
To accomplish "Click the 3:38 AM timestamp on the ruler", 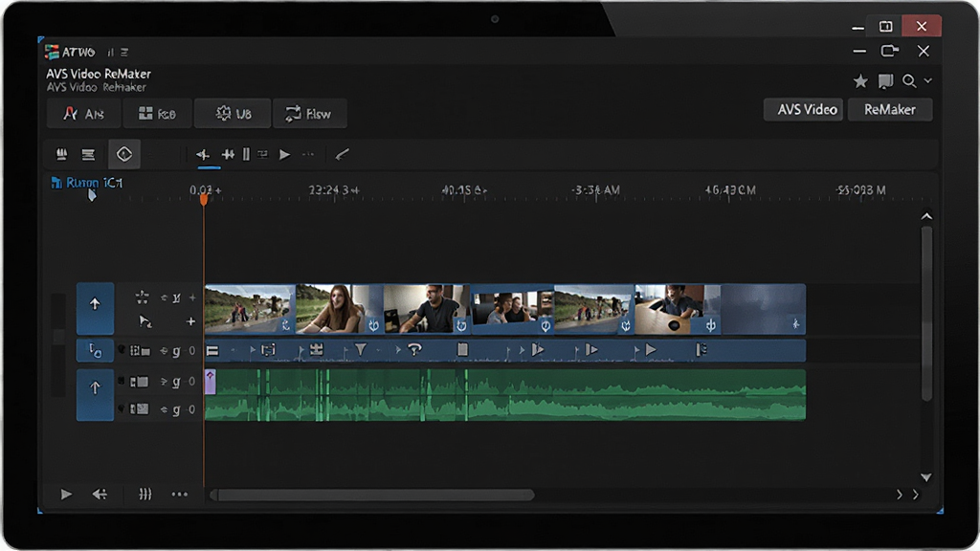I will pyautogui.click(x=595, y=190).
